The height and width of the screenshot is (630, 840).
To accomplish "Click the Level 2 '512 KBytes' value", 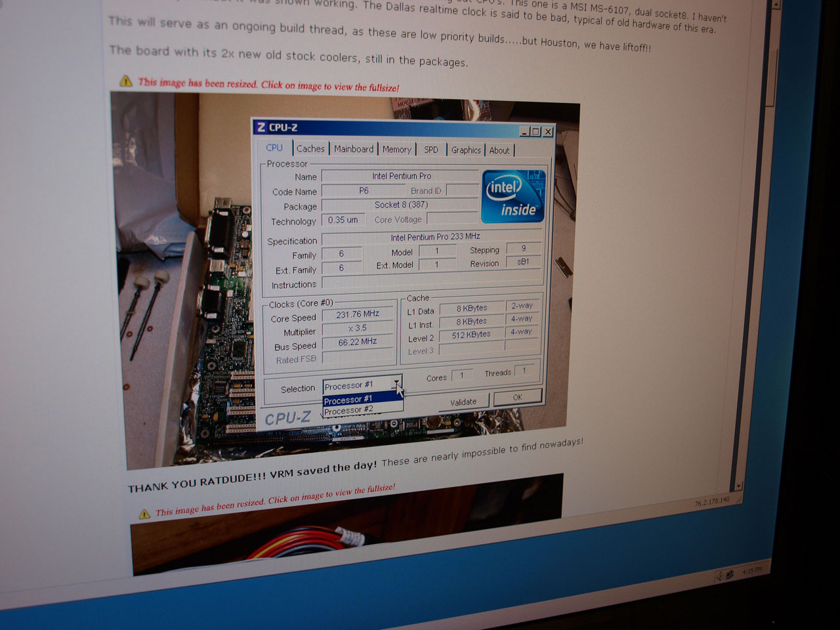I will 471,335.
